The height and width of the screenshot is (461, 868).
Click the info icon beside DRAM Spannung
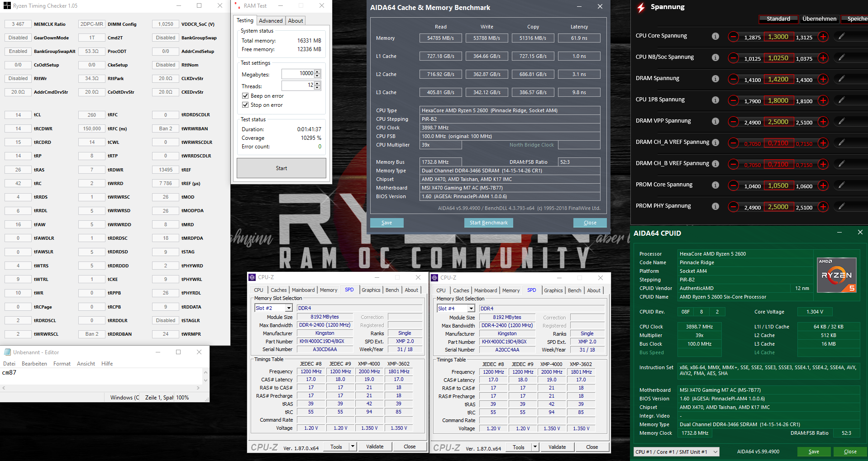pos(715,79)
